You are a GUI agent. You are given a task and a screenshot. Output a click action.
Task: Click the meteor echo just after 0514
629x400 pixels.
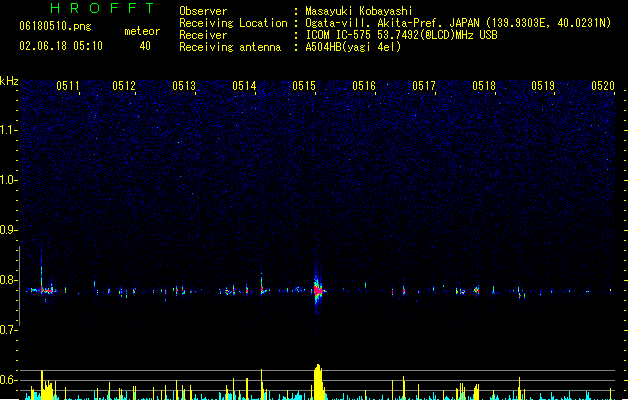point(262,285)
